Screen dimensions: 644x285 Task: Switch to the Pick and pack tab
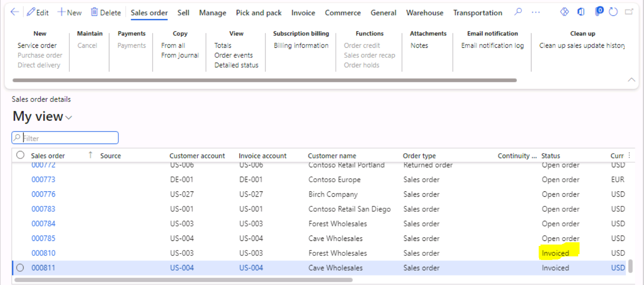[259, 13]
